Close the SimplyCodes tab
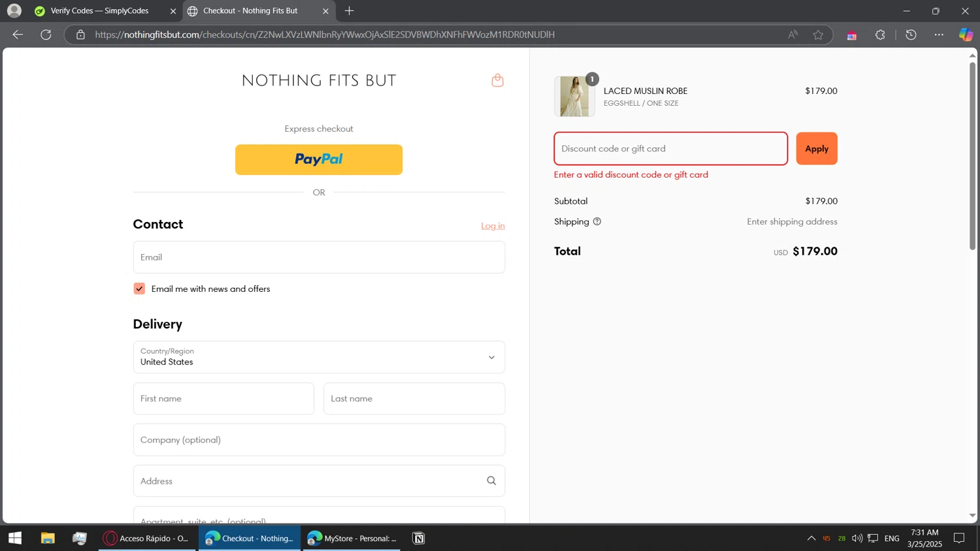The image size is (980, 551). 173,11
